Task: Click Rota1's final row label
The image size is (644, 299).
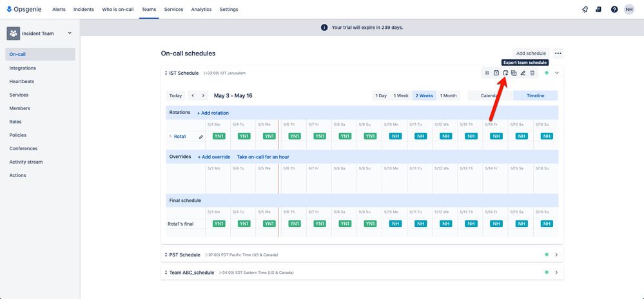Action: (x=181, y=224)
